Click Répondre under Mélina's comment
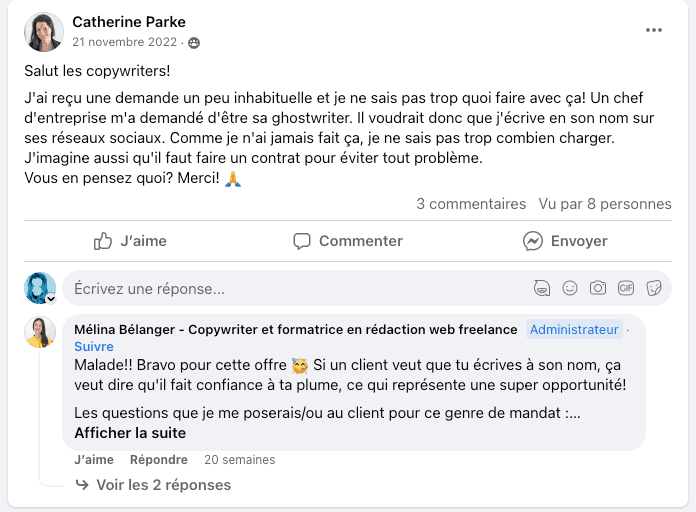This screenshot has width=696, height=512. point(158,460)
